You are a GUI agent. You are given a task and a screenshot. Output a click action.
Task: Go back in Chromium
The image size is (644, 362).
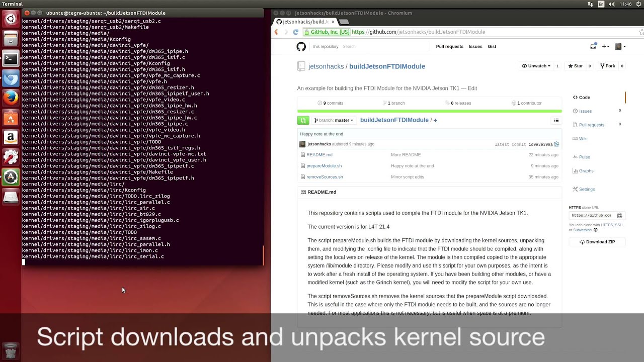[276, 32]
